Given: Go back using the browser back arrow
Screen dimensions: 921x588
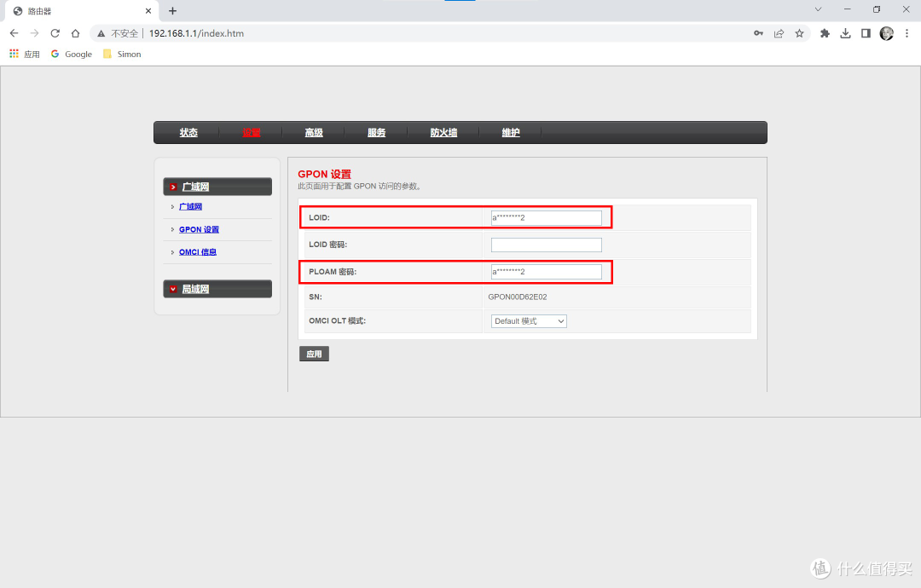Looking at the screenshot, I should coord(14,33).
